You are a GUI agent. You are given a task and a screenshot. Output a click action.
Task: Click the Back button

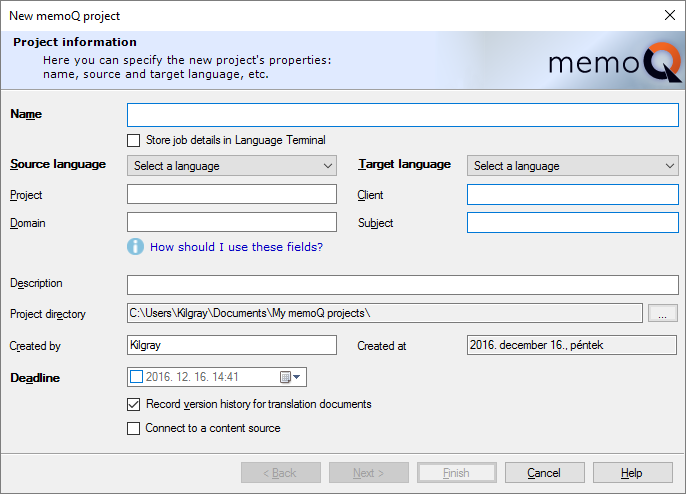[280, 473]
